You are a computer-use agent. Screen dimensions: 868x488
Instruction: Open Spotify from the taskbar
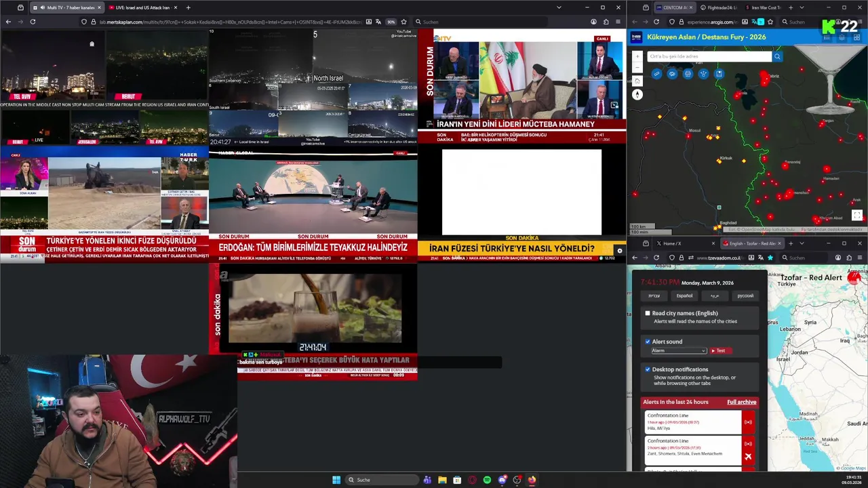[487, 480]
